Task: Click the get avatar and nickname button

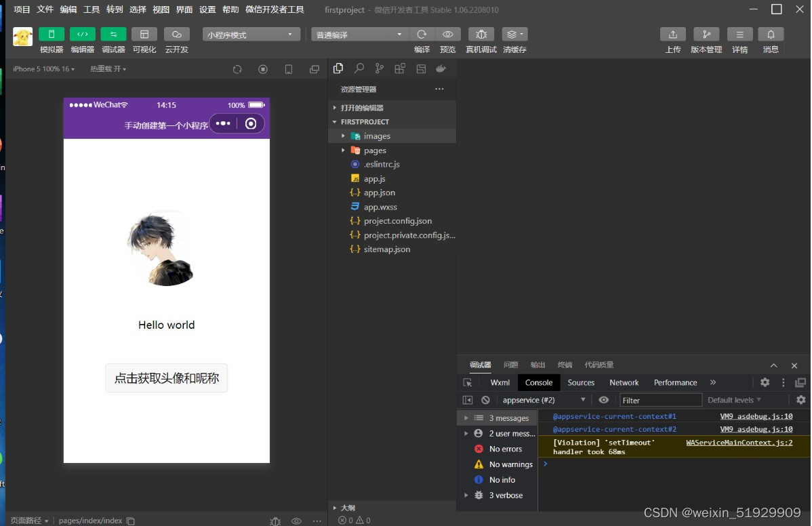Action: coord(166,378)
